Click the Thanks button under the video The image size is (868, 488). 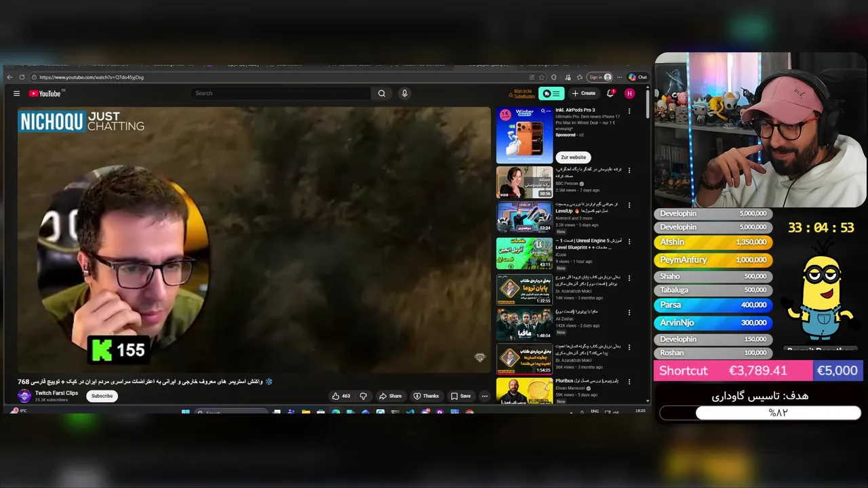426,396
